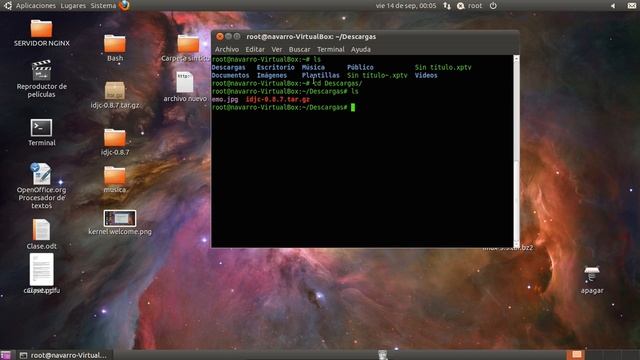The height and width of the screenshot is (360, 640).
Task: Open the volume indicator in panel
Action: pos(613,6)
